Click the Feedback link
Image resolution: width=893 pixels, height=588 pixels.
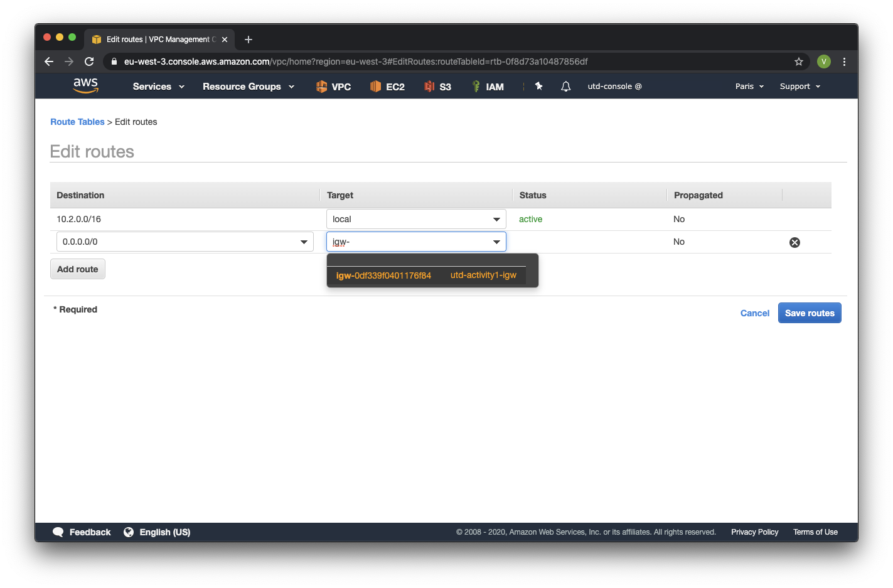pyautogui.click(x=90, y=532)
